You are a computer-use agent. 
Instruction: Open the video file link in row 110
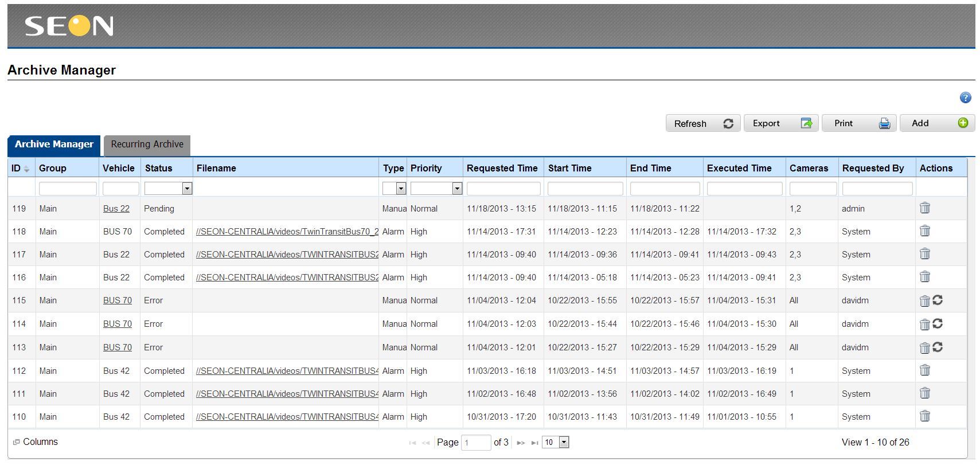coord(287,417)
